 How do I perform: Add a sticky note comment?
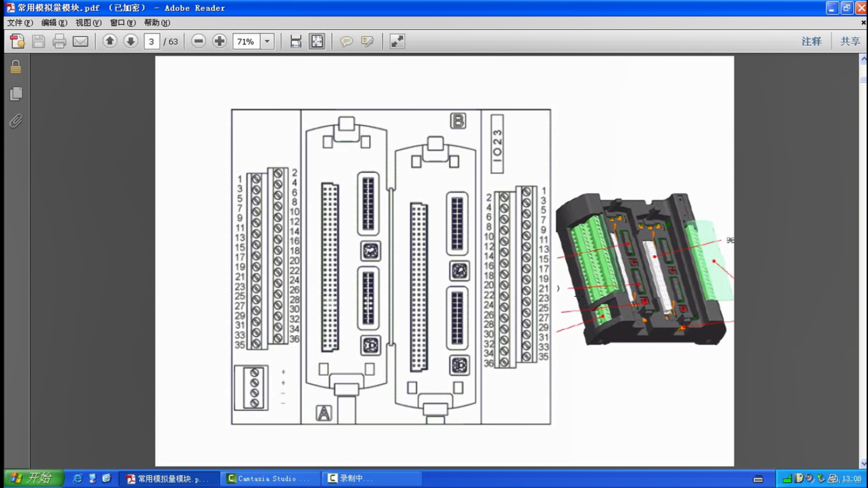tap(346, 42)
